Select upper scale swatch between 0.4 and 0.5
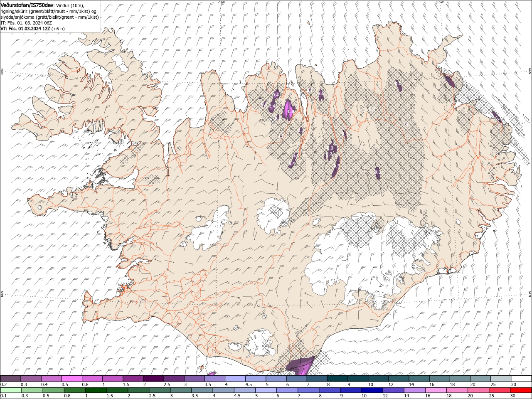532x399 pixels. pos(52,379)
